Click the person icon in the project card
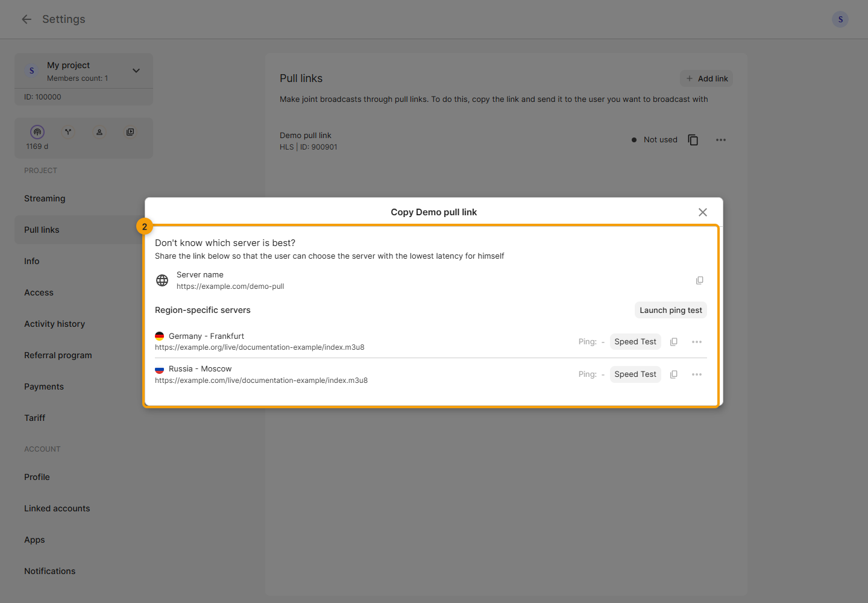Viewport: 868px width, 603px height. tap(99, 132)
